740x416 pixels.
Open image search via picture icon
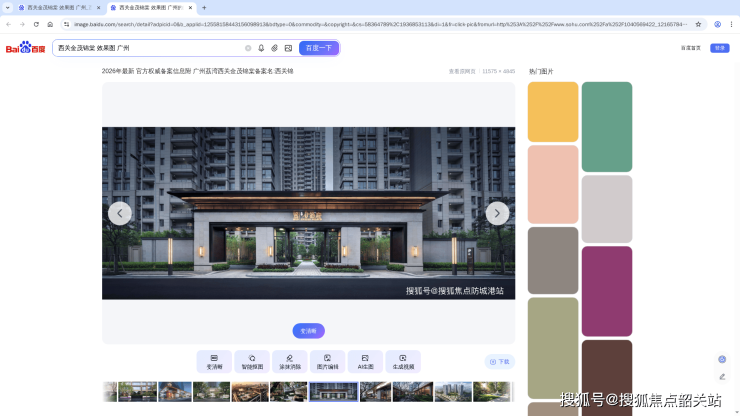tap(288, 48)
